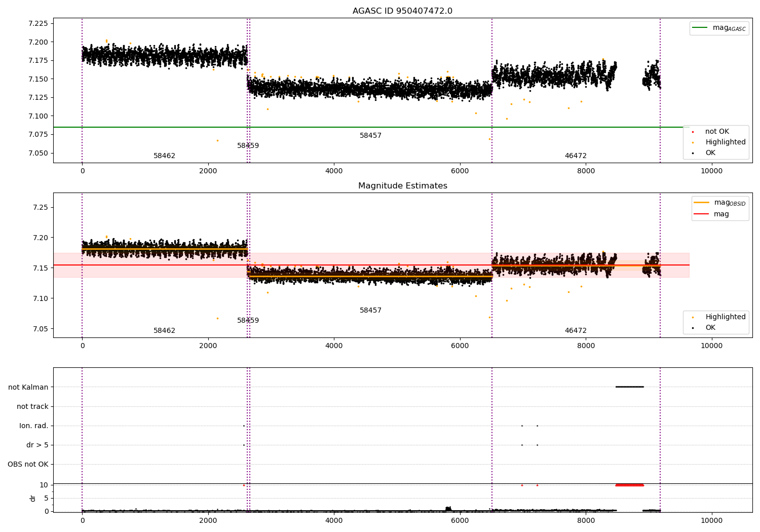Image resolution: width=760 pixels, height=532 pixels.
Task: Click 'not OK' in the top plot legend
Action: (x=717, y=132)
